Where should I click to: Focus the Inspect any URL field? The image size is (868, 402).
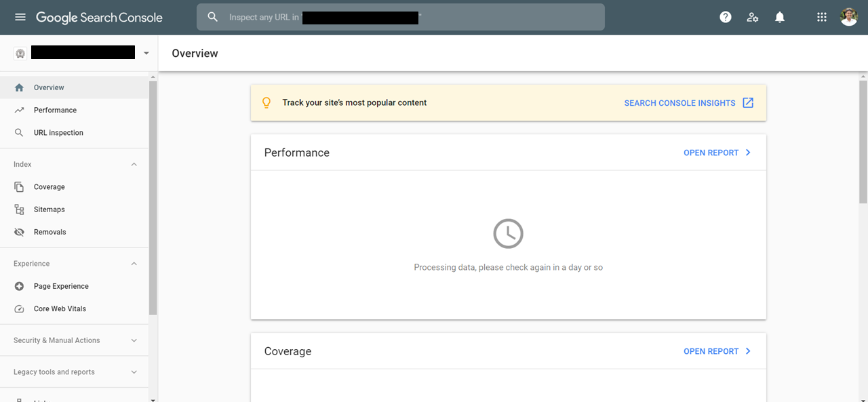(x=400, y=17)
